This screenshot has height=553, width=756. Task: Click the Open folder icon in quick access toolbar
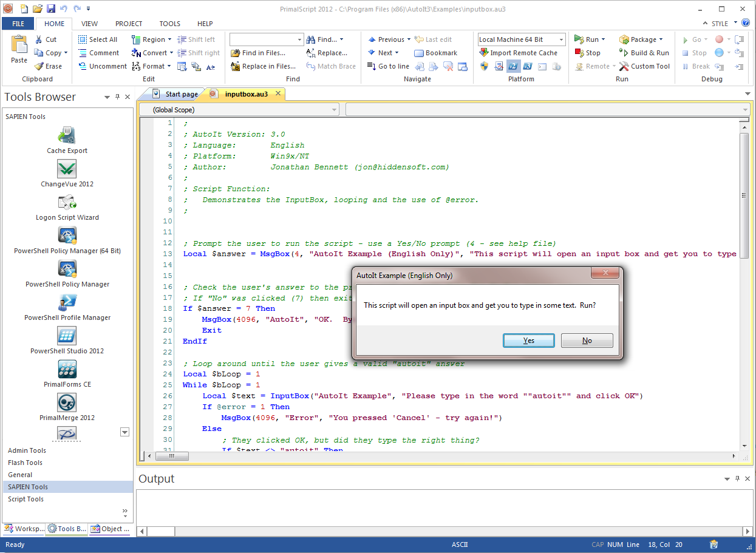[x=38, y=8]
